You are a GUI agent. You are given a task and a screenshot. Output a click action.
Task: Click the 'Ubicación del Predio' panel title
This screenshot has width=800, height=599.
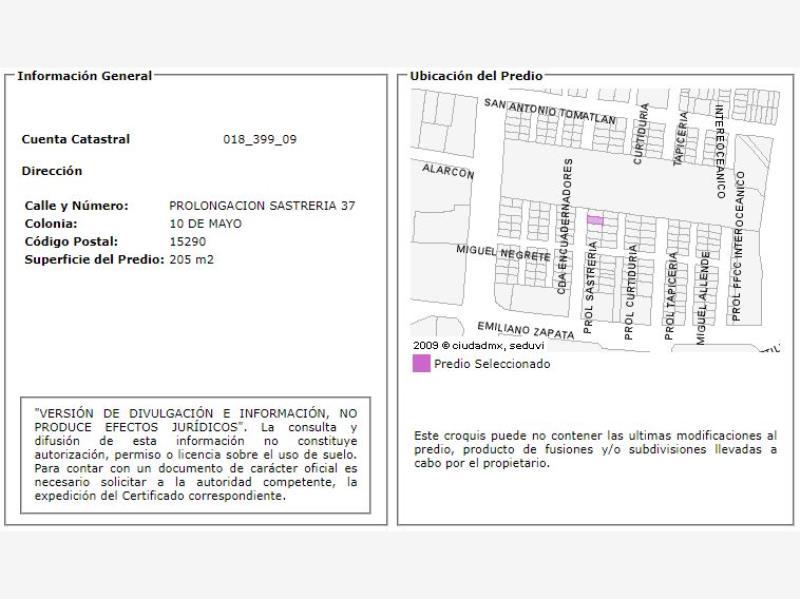tap(476, 76)
